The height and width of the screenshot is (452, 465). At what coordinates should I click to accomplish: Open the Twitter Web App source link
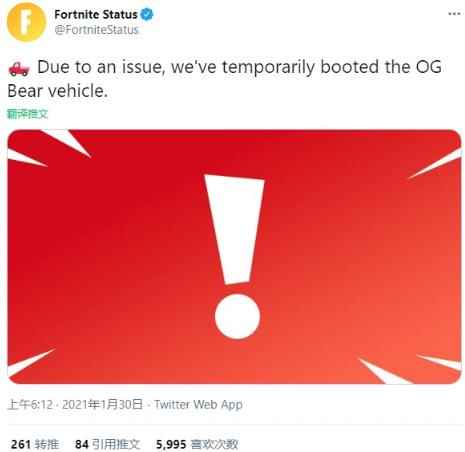click(198, 405)
